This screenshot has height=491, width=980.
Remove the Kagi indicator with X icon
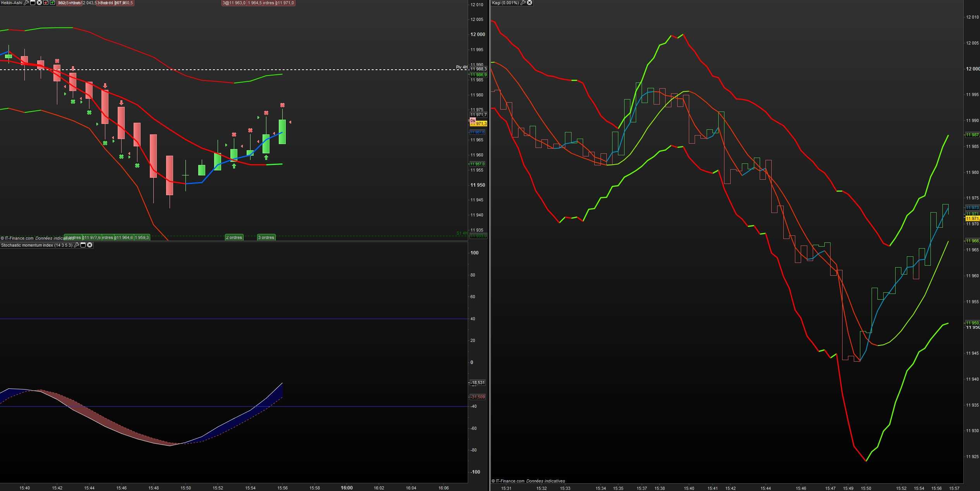[529, 3]
